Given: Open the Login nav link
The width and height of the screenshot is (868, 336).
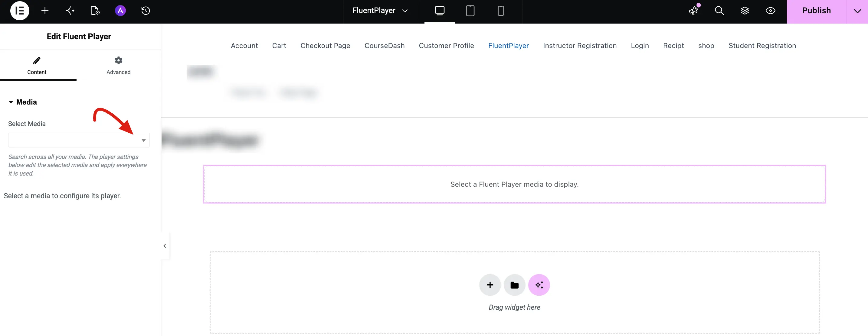Looking at the screenshot, I should click(640, 45).
